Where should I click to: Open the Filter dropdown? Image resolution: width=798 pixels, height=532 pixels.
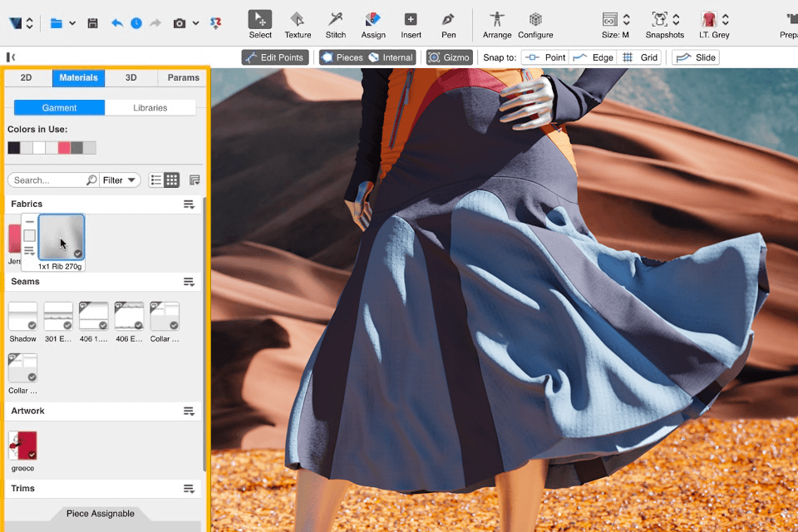click(120, 180)
